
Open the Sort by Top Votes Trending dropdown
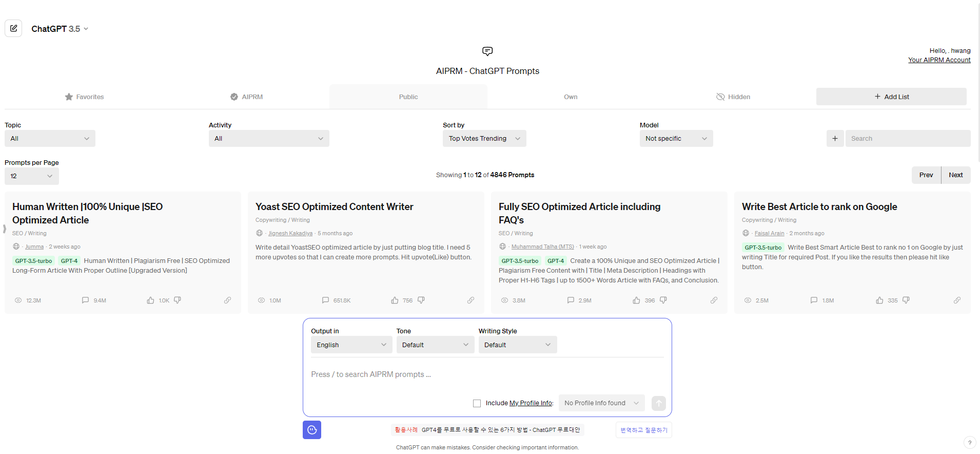pos(484,139)
